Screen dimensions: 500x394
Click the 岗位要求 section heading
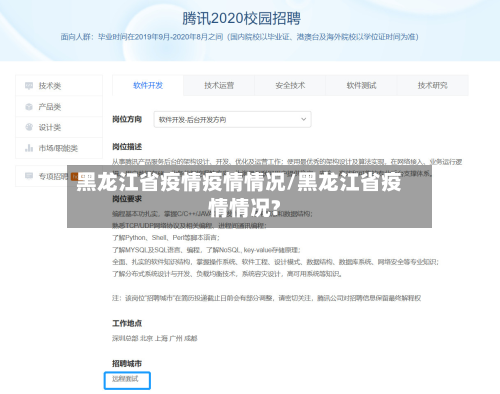click(x=127, y=199)
